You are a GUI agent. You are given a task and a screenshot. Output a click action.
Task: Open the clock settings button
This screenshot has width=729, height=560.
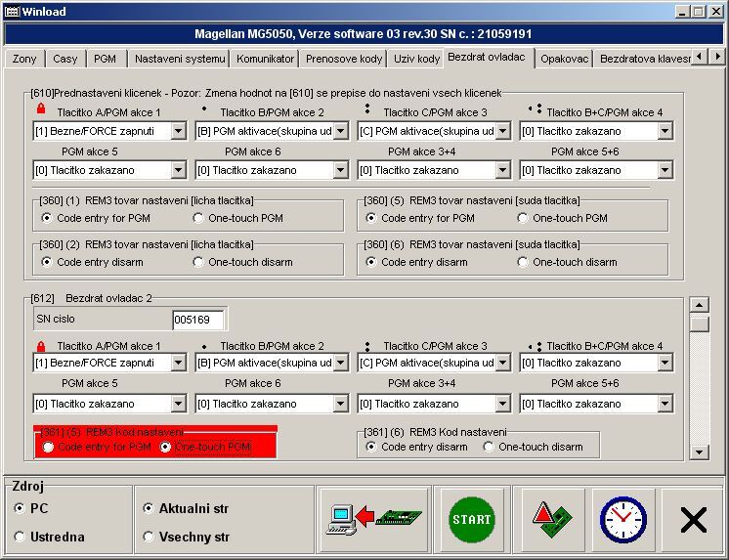pos(621,518)
